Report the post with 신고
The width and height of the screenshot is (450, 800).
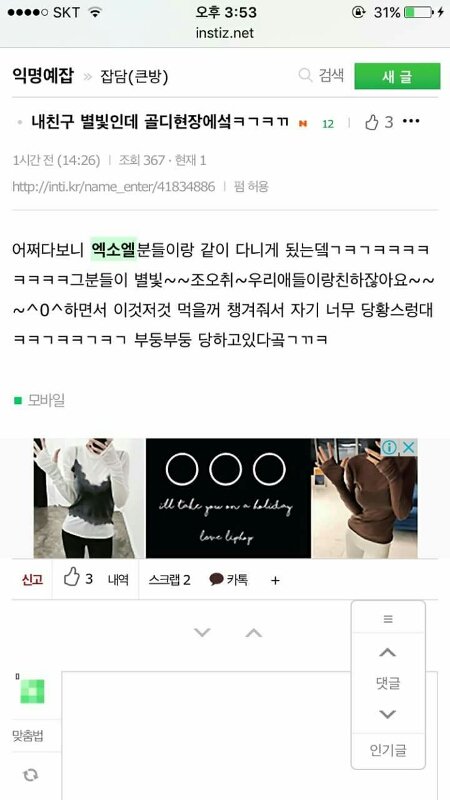tap(32, 580)
